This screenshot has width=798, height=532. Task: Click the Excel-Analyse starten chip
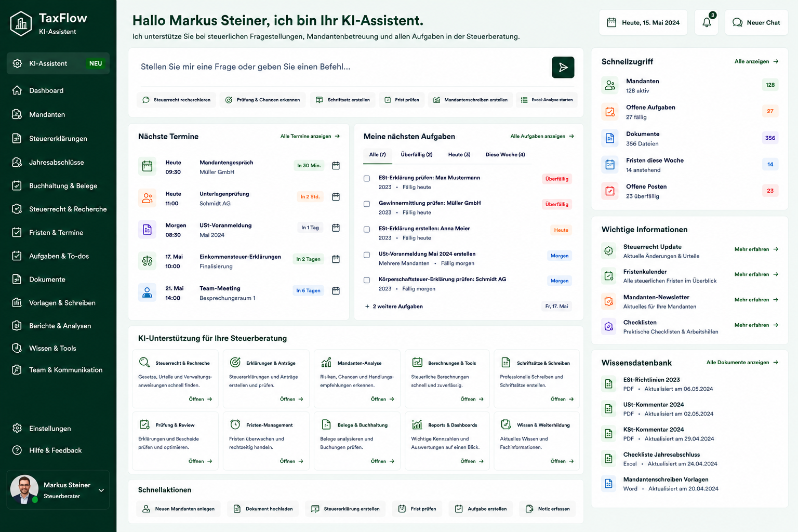(547, 100)
